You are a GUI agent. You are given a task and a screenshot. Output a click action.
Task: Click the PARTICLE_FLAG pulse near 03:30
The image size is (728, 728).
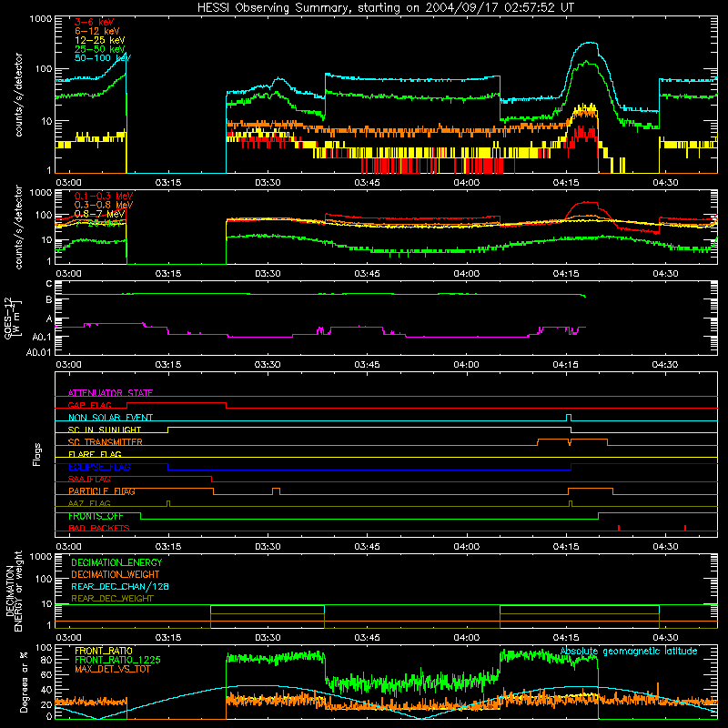(277, 491)
